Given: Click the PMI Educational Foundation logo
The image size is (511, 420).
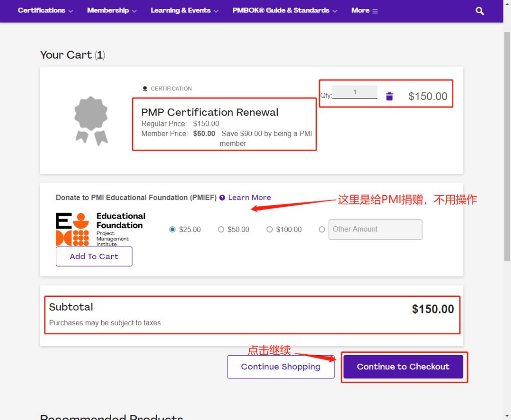Looking at the screenshot, I should click(101, 229).
